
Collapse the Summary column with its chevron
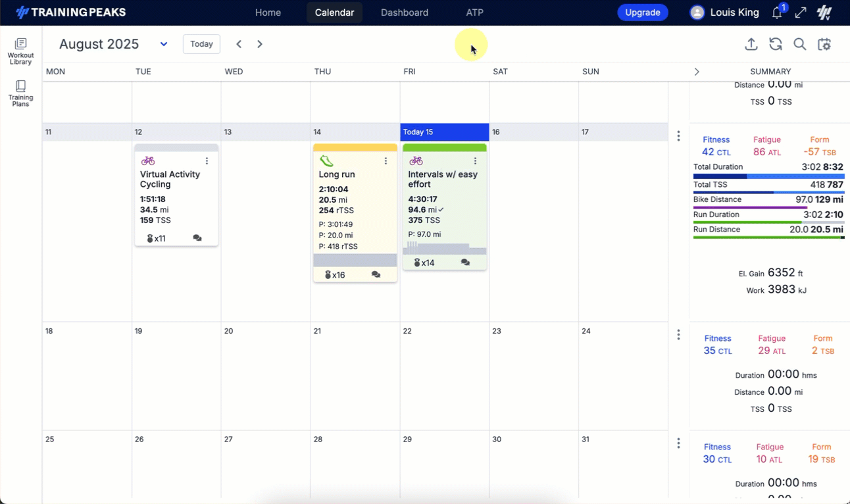[x=697, y=72]
